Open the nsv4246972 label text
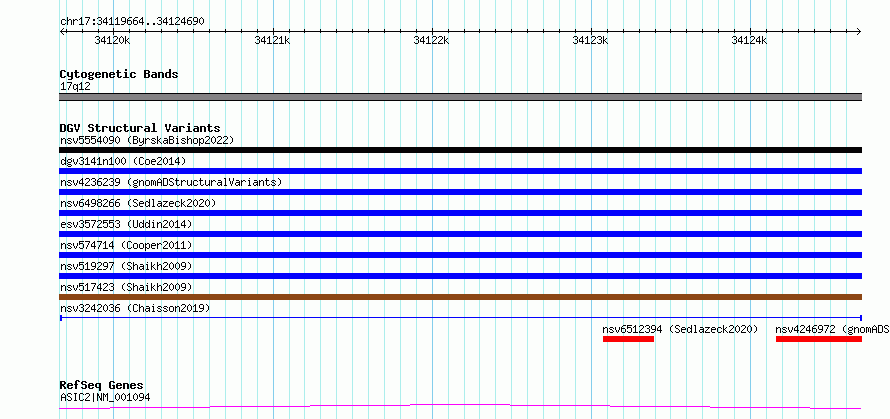The height and width of the screenshot is (419, 890). tap(833, 329)
